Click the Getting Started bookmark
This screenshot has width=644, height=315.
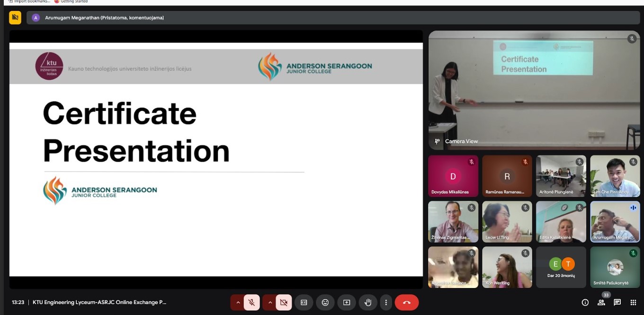point(71,1)
